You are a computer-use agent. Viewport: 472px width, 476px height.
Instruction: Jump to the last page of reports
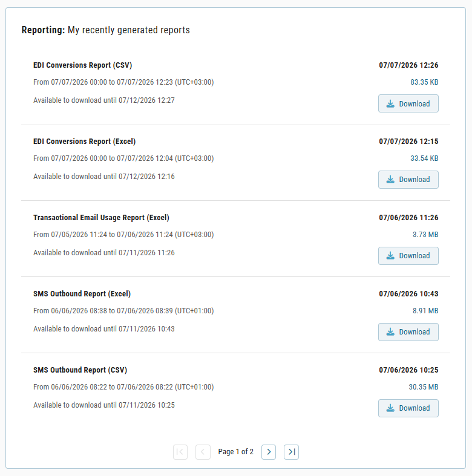291,452
